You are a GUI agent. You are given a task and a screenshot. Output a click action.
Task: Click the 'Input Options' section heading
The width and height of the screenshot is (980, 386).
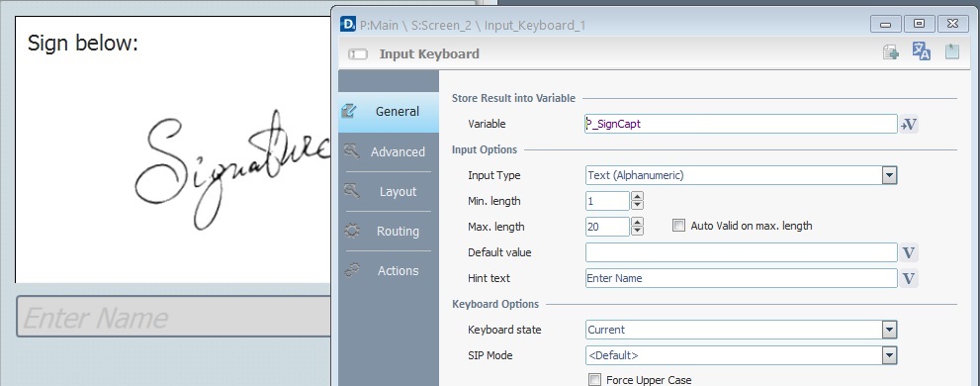coord(485,149)
